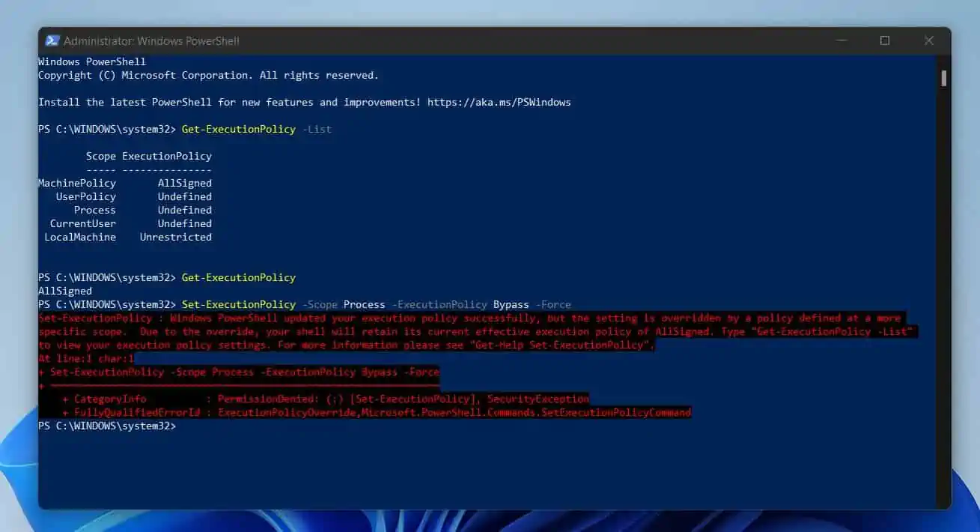Image resolution: width=980 pixels, height=532 pixels.
Task: Select the "UserPolicy" scope row label
Action: (x=86, y=196)
